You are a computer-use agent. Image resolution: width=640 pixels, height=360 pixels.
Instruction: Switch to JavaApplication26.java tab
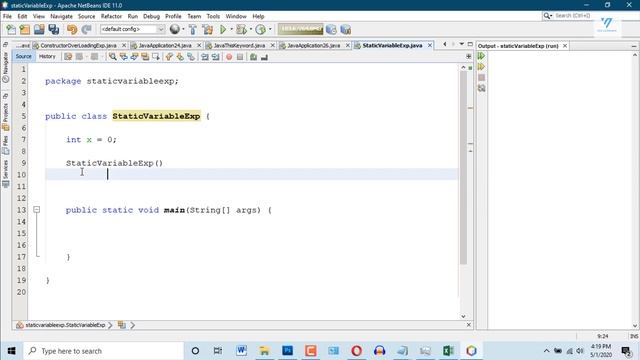click(313, 46)
